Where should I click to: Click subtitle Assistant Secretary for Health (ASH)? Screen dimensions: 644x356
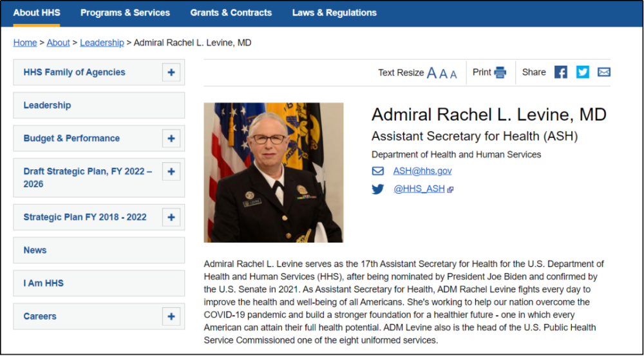coord(475,136)
